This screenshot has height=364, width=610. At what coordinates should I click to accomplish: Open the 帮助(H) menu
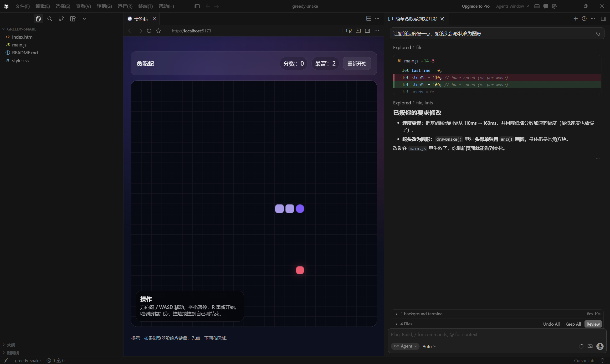[166, 6]
